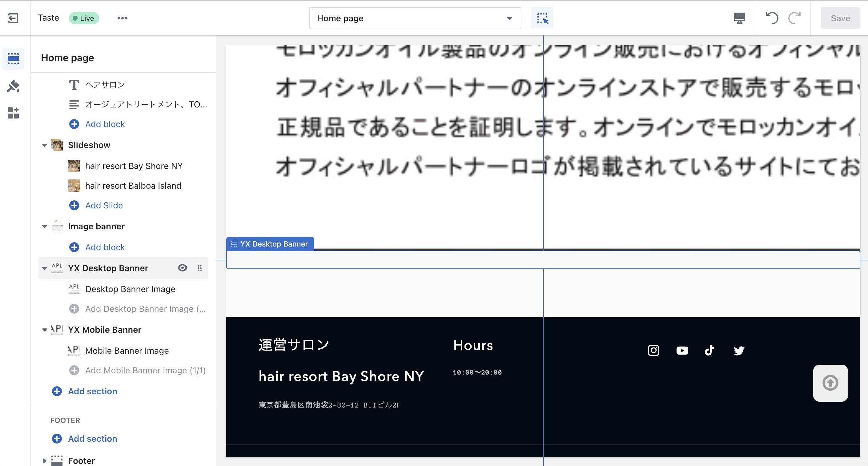Click Add Slide under Slideshow
This screenshot has height=466, width=868.
103,205
